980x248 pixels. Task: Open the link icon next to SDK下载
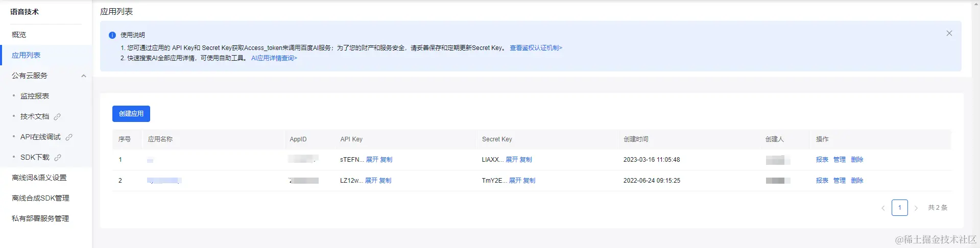tap(58, 158)
